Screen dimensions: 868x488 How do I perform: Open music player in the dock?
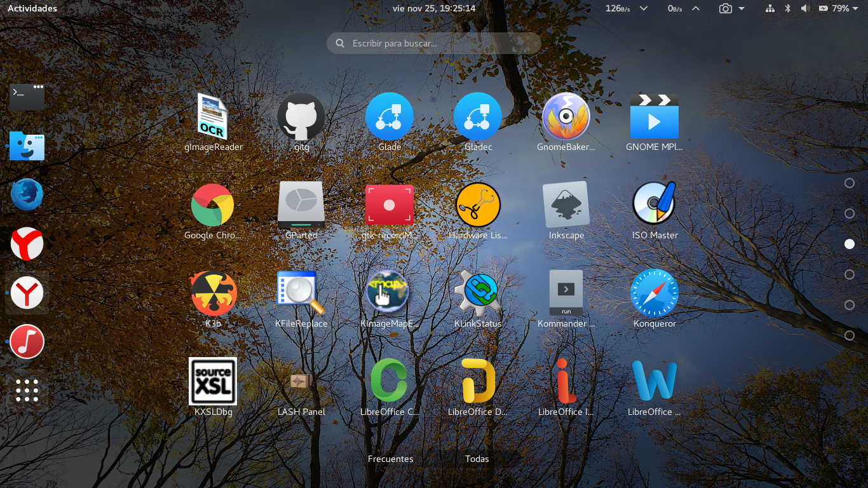click(27, 342)
